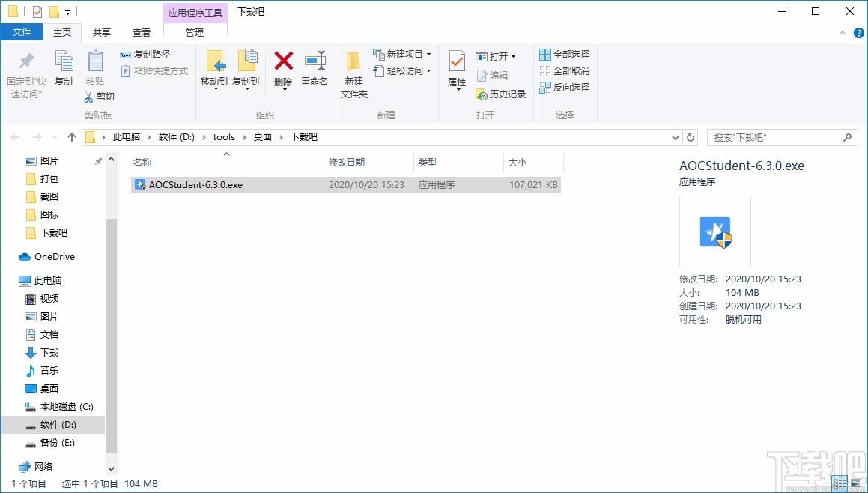The height and width of the screenshot is (493, 868).
Task: Click Select none (全部取消)
Action: click(x=564, y=71)
